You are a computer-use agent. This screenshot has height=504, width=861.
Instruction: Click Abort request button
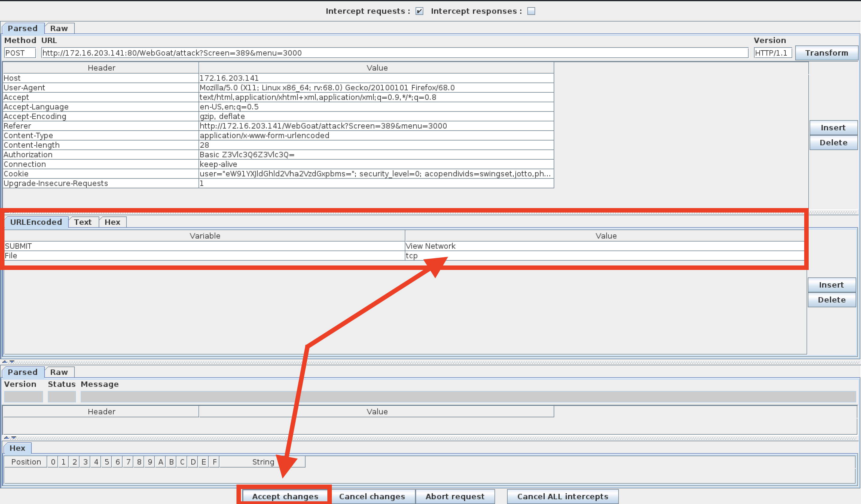tap(455, 496)
